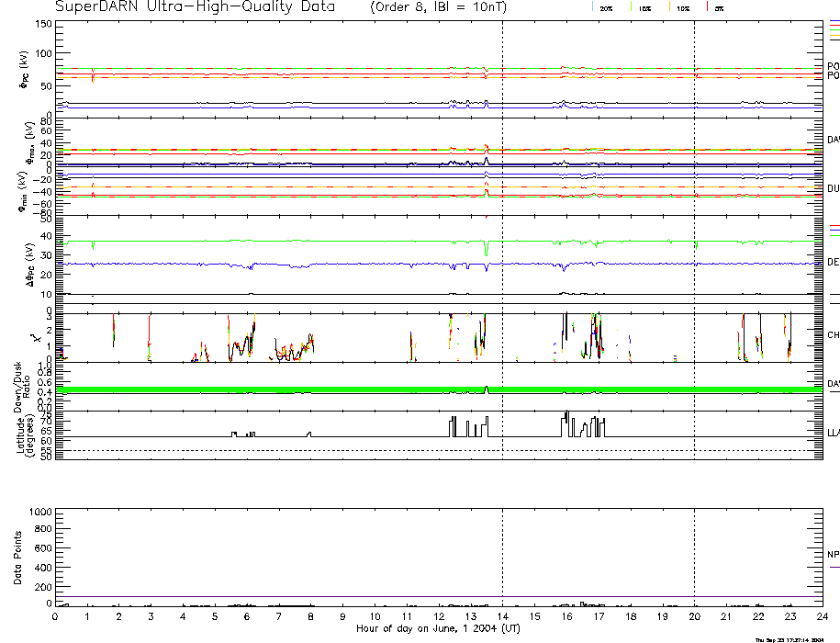Click the Hour of day x-axis label
This screenshot has width=840, height=643.
(x=438, y=628)
